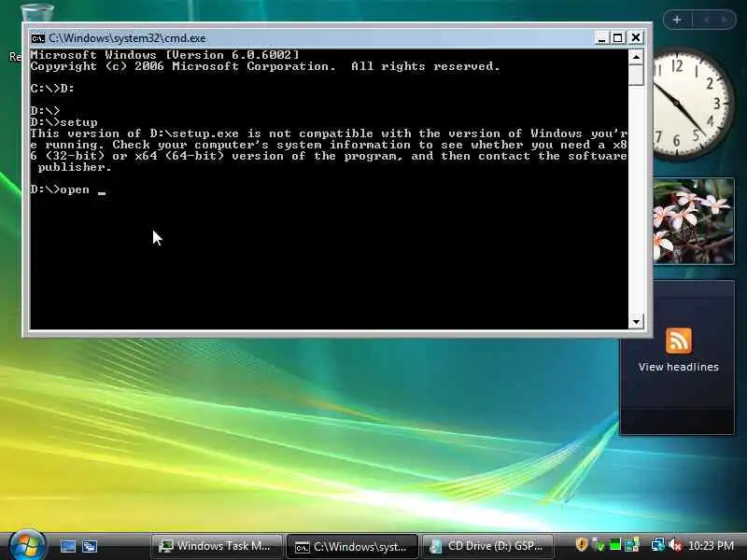
Task: Click the security shield tray icon
Action: (x=581, y=544)
